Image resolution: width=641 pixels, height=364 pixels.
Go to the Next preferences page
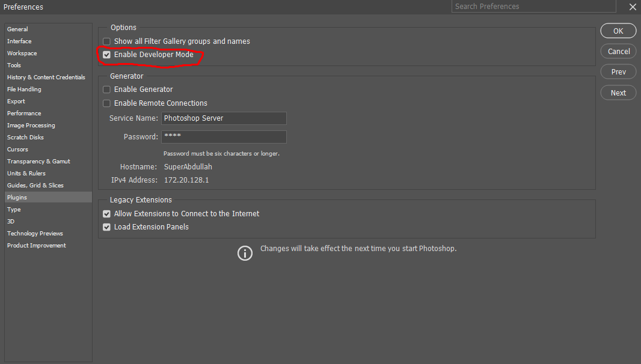tap(618, 93)
